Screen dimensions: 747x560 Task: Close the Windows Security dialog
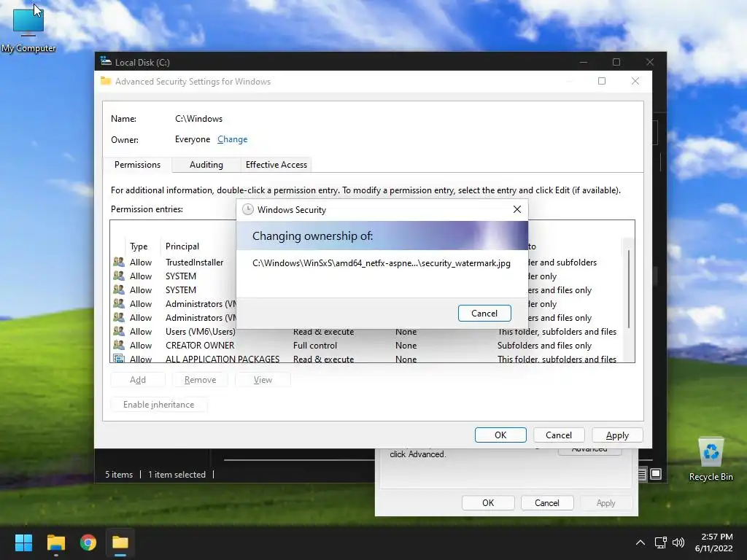click(517, 209)
